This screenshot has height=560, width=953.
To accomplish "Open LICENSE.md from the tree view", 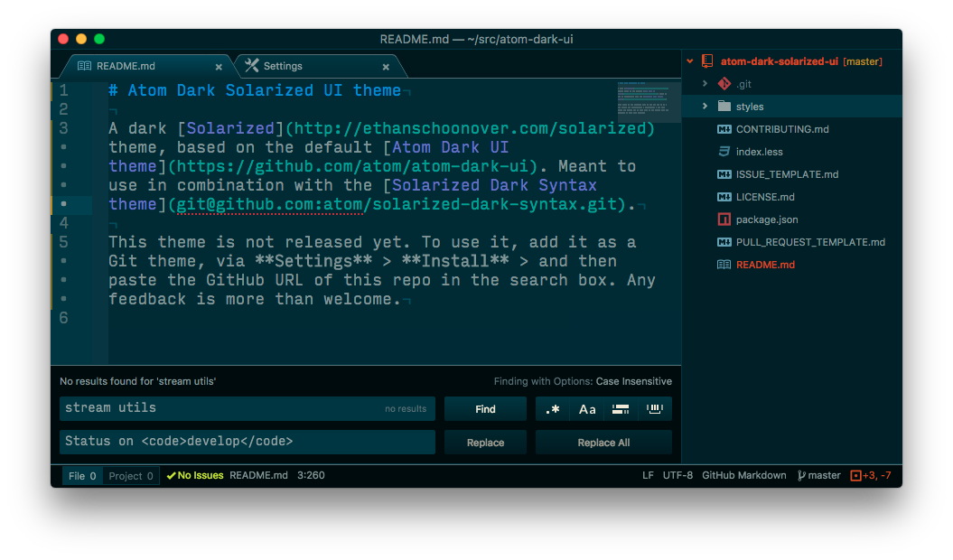I will tap(765, 197).
